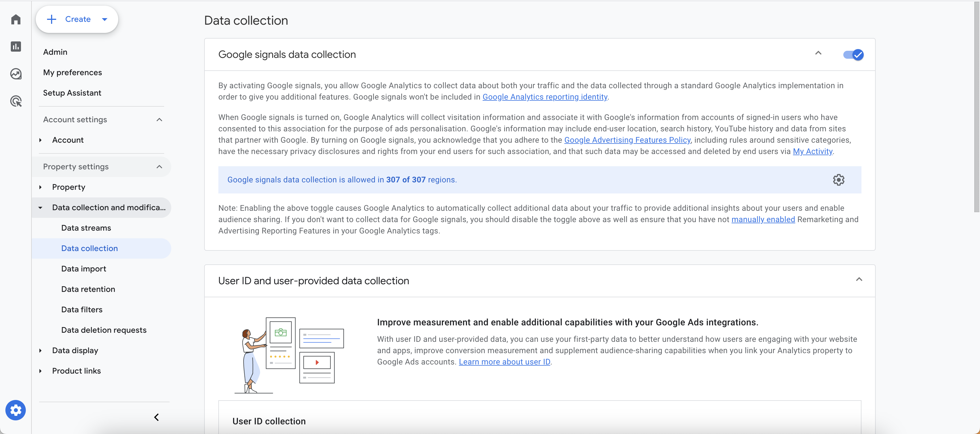Select Data retention
Image resolution: width=980 pixels, height=434 pixels.
(x=88, y=289)
